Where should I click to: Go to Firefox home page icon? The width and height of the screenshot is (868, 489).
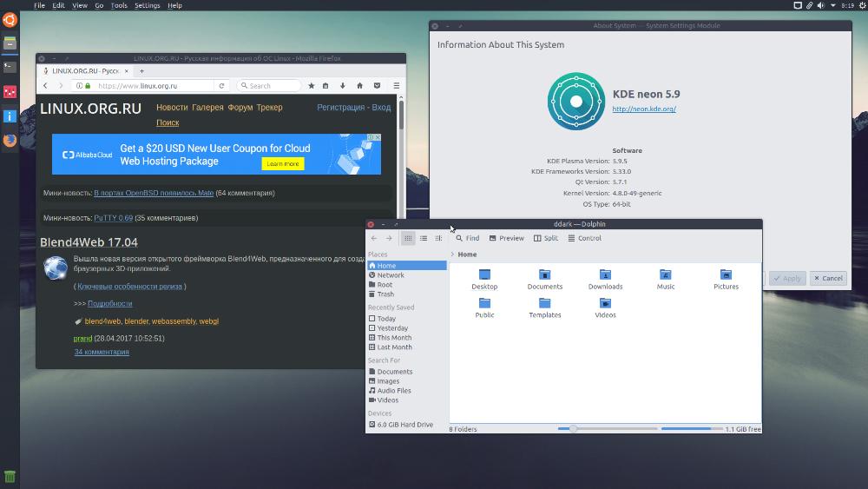pyautogui.click(x=360, y=86)
